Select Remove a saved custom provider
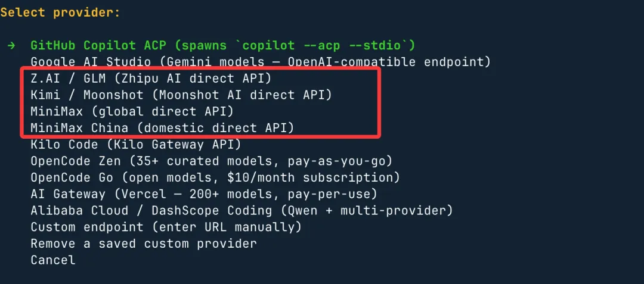The image size is (644, 284). pos(143,244)
